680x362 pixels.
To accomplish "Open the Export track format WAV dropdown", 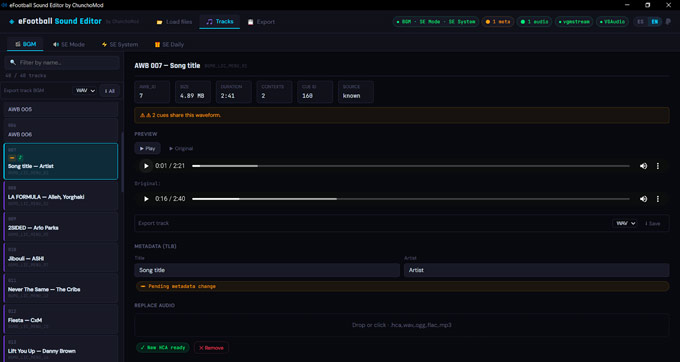I will click(624, 223).
